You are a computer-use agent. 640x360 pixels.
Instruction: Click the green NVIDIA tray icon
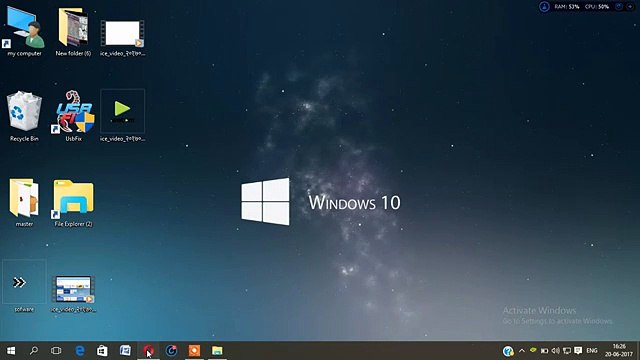coord(533,350)
